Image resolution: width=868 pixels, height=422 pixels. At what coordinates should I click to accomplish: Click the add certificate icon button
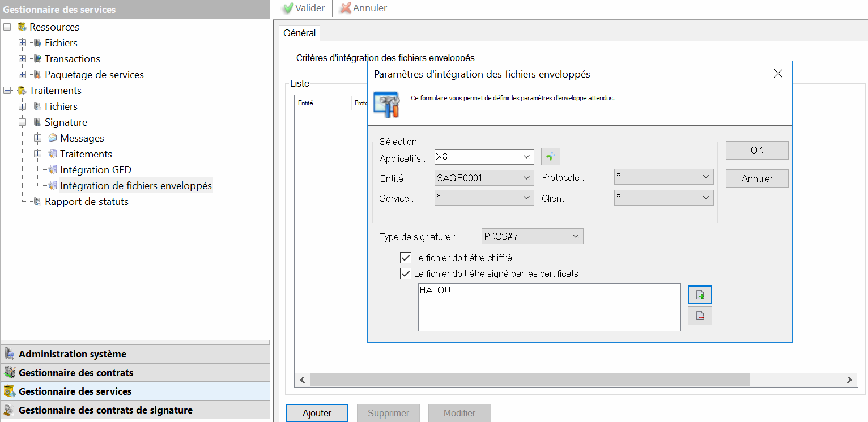[700, 295]
